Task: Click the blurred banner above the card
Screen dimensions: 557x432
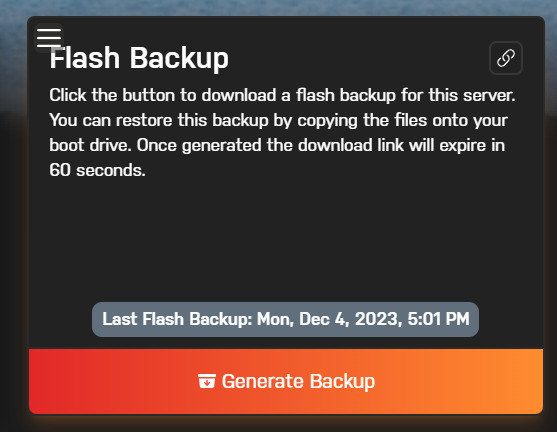Action: point(278,7)
